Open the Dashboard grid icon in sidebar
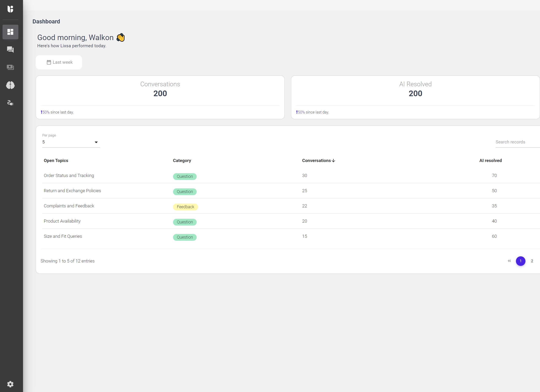This screenshot has height=392, width=540. [x=10, y=32]
